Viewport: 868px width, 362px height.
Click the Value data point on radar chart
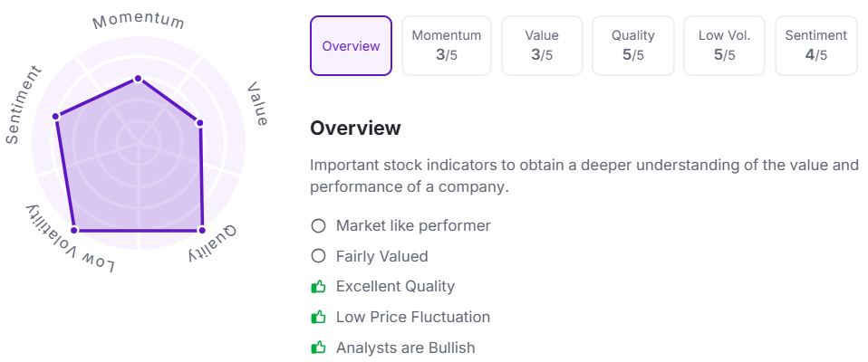[x=200, y=123]
